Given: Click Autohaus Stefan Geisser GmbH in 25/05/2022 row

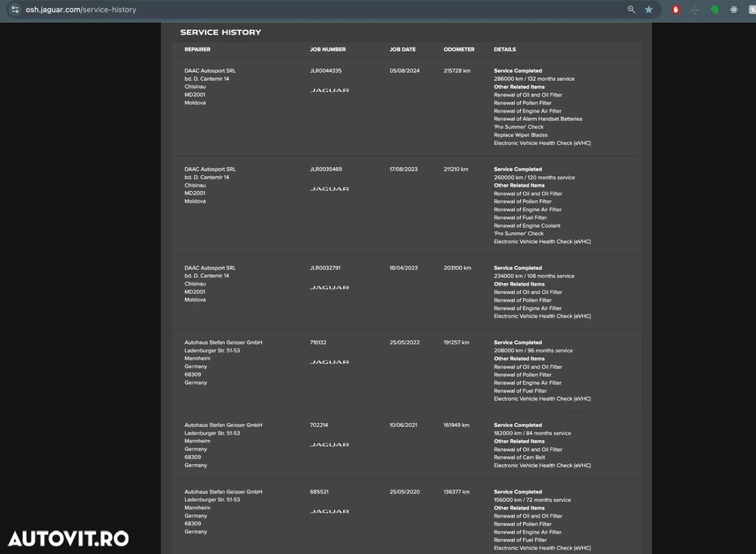Looking at the screenshot, I should (223, 342).
